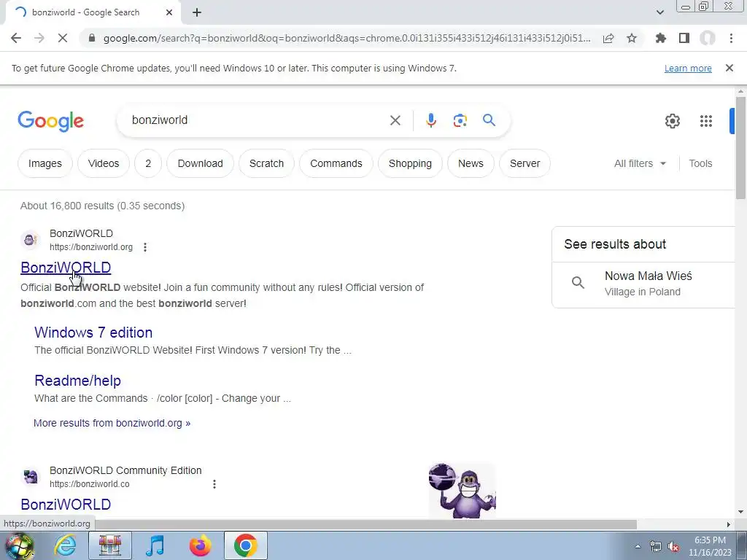This screenshot has height=560, width=747.
Task: Submit search with the magnifier icon
Action: pyautogui.click(x=489, y=120)
